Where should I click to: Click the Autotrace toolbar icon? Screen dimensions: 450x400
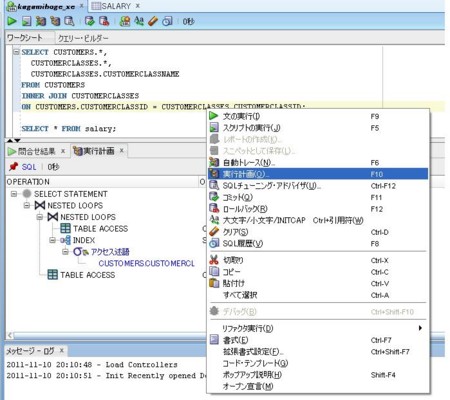coord(41,21)
